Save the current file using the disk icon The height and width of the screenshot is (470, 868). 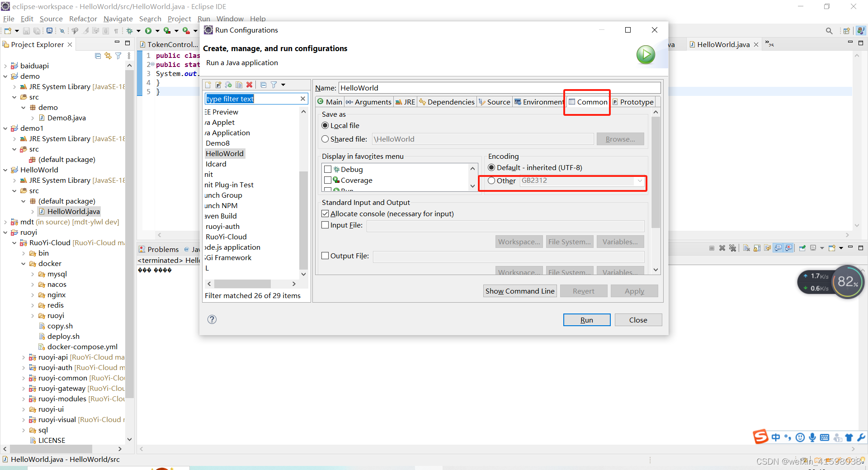click(26, 30)
